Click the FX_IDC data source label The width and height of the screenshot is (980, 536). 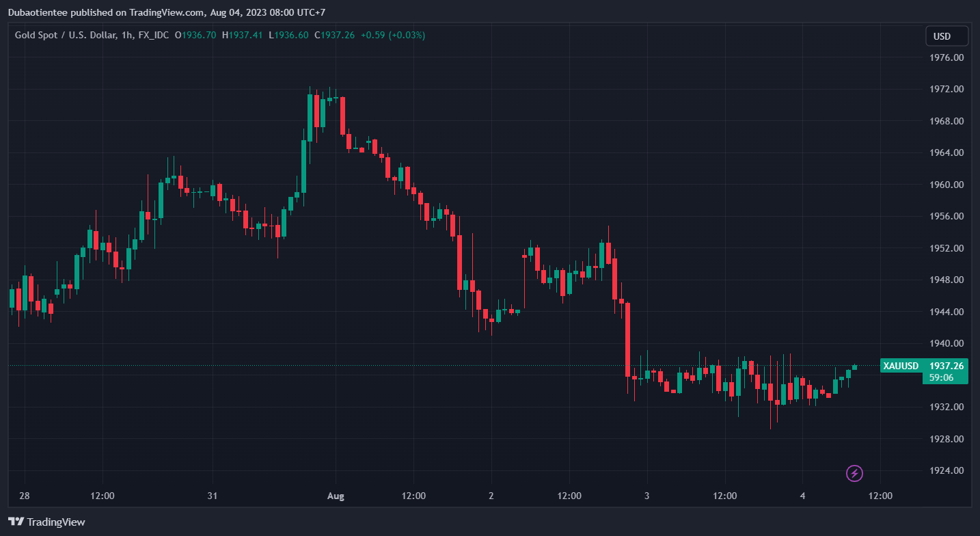154,35
